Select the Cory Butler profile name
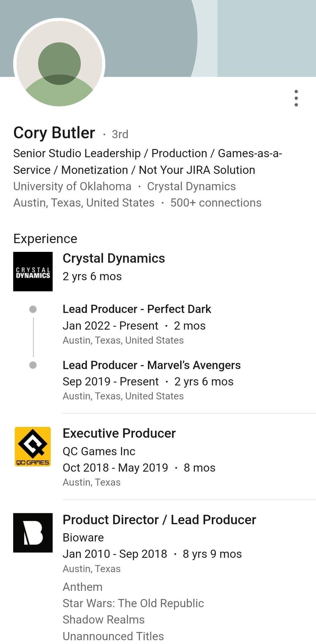316x644 pixels. [54, 133]
